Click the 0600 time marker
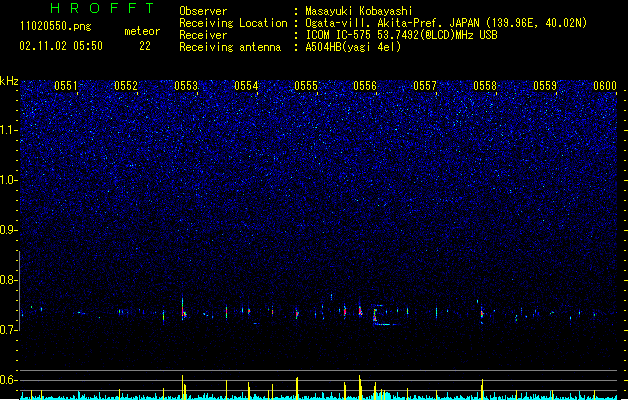Image resolution: width=629 pixels, height=400 pixels. (605, 86)
